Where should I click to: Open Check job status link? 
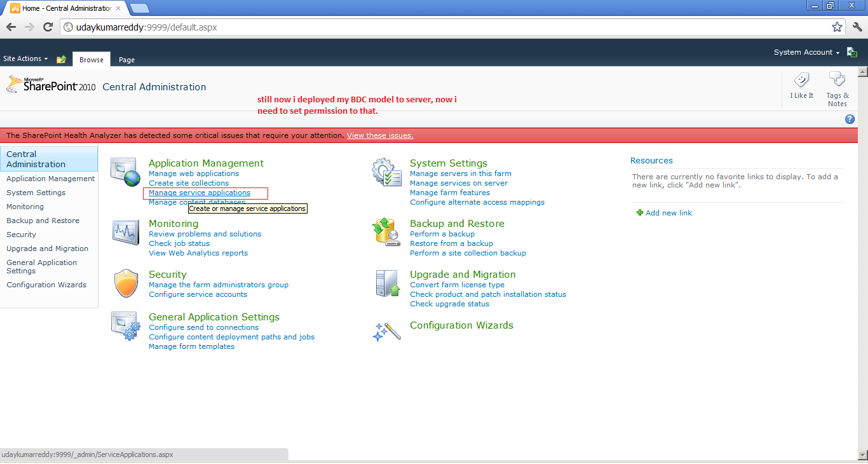(179, 243)
